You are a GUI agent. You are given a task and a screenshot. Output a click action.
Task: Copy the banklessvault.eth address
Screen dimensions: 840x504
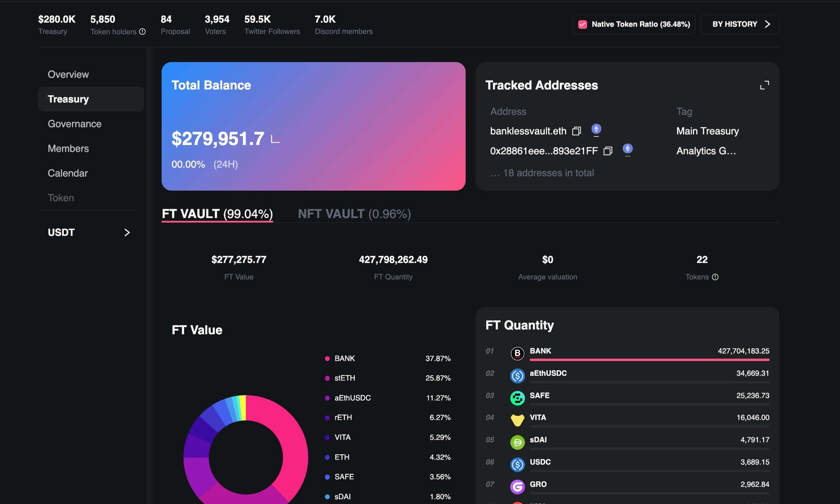(576, 131)
